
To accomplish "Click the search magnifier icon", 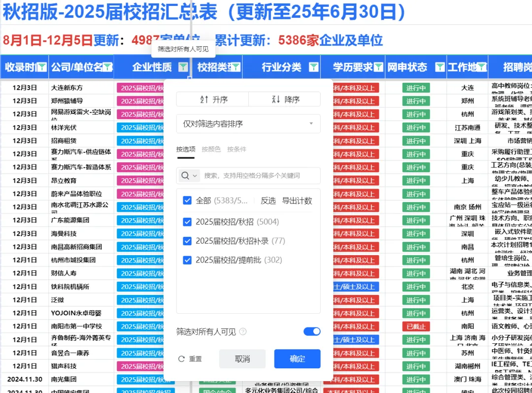I will point(185,175).
